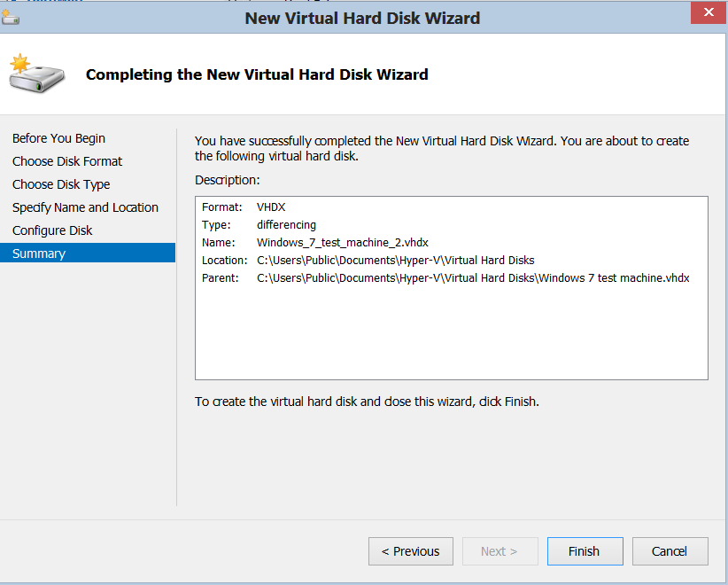
Task: Cancel the New Virtual Hard Disk Wizard
Action: coord(670,550)
